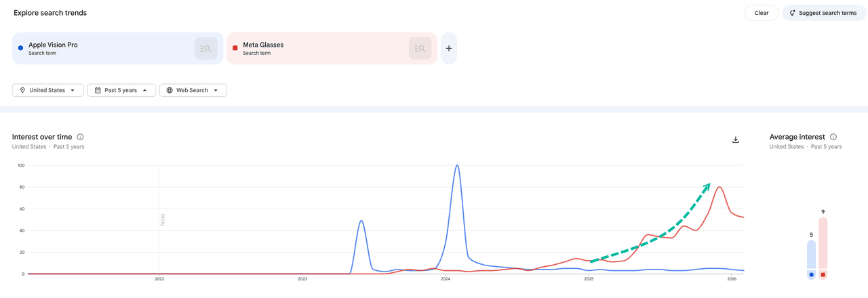The width and height of the screenshot is (868, 298).
Task: Download the Interest over time chart
Action: pos(736,140)
